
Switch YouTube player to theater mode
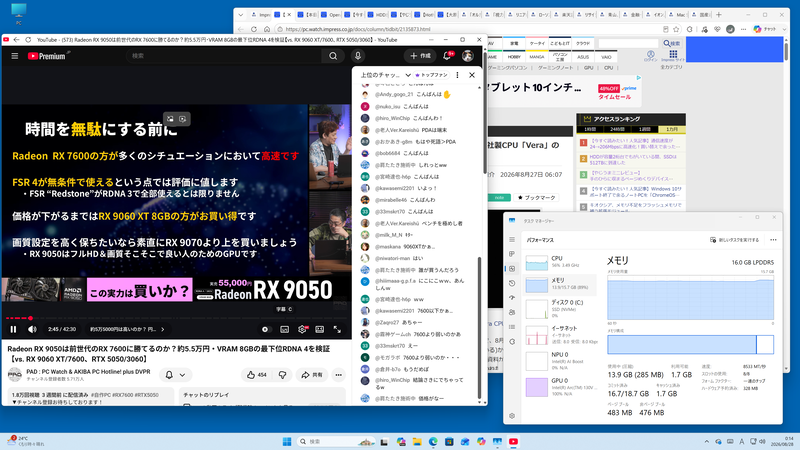(x=320, y=330)
